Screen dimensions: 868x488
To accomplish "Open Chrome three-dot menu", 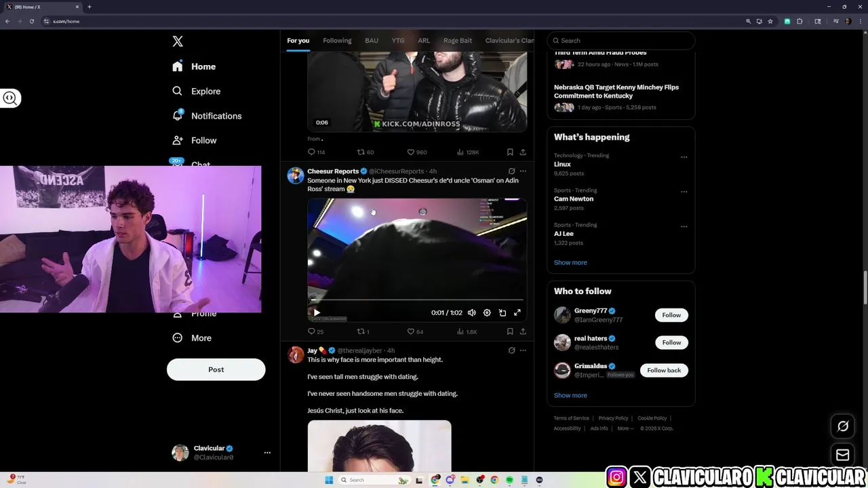I will coord(860,21).
